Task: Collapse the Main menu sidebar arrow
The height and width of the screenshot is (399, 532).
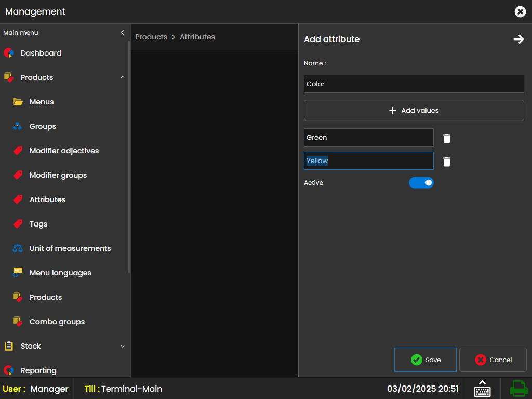Action: 123,33
